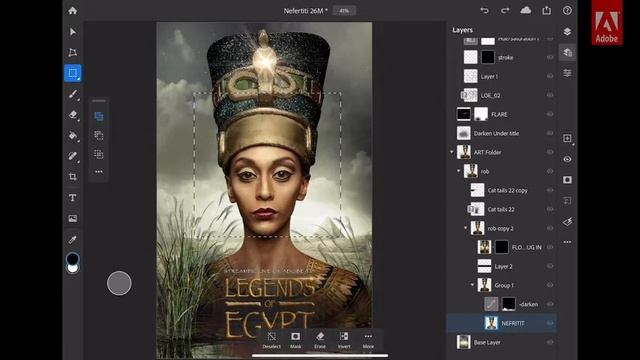This screenshot has height=360, width=640.
Task: Select the Spot Healing brush tool
Action: pos(73,156)
